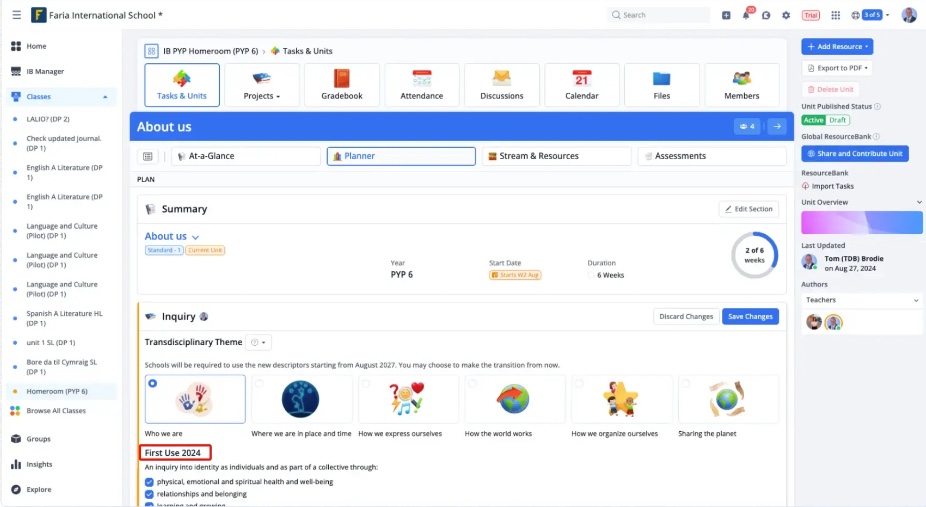Open the Discussions tab
This screenshot has height=507, width=926.
click(x=501, y=85)
